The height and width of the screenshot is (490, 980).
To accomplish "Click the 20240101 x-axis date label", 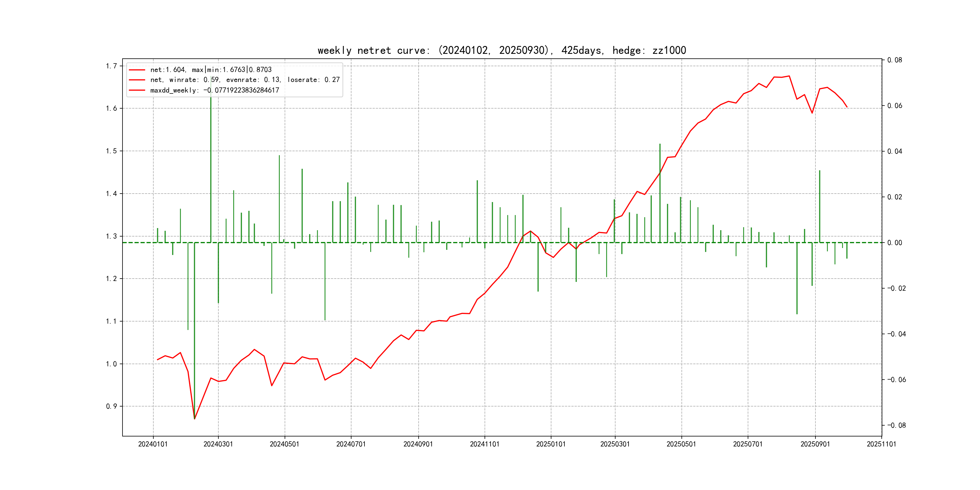I will pos(153,444).
